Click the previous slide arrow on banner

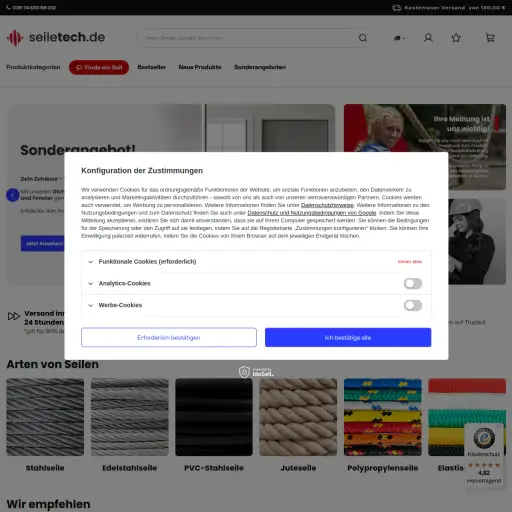(x=13, y=195)
